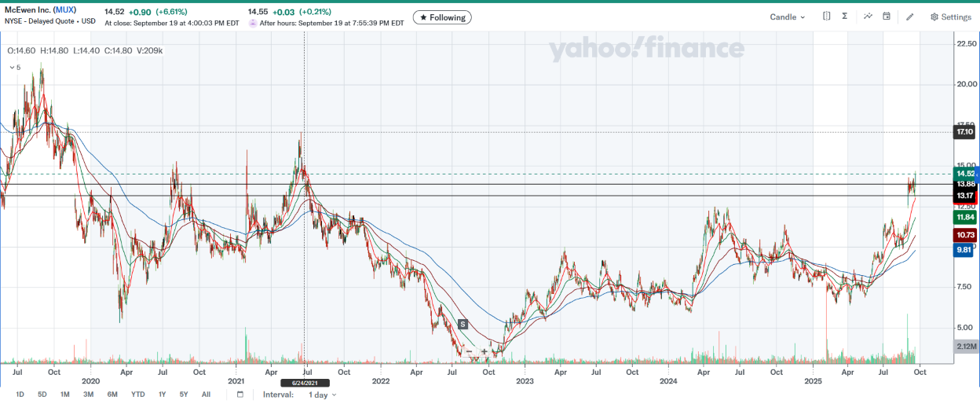980x404 pixels.
Task: Open the custom date range calendar icon
Action: click(x=240, y=395)
